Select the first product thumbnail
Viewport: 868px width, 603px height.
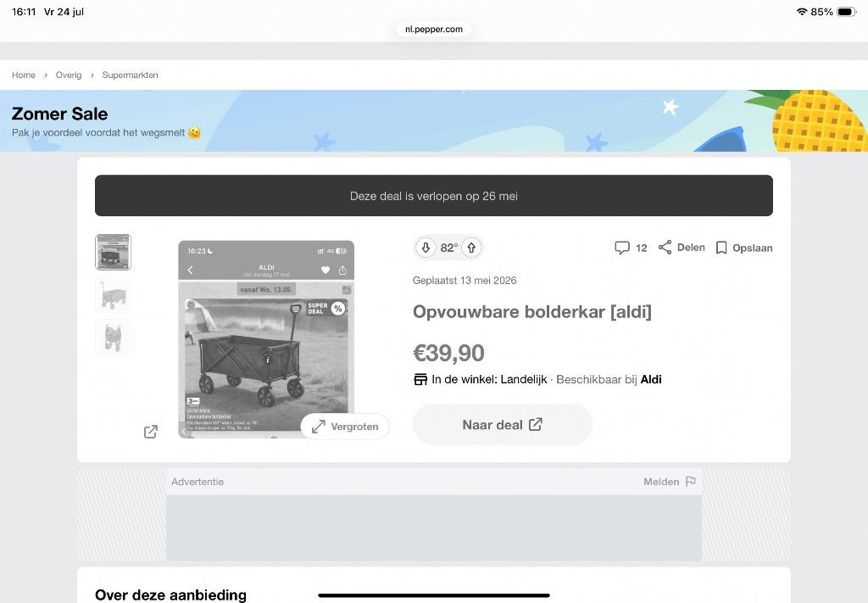click(114, 253)
